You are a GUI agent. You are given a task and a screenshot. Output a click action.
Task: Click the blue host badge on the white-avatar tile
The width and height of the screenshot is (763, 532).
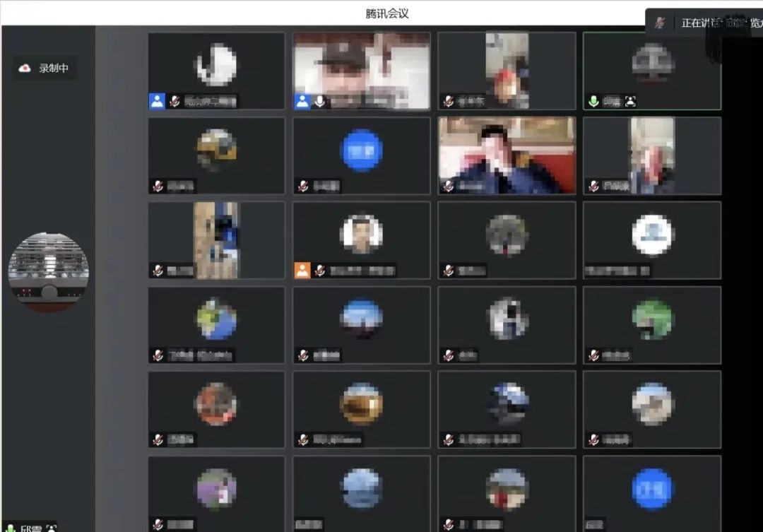157,101
